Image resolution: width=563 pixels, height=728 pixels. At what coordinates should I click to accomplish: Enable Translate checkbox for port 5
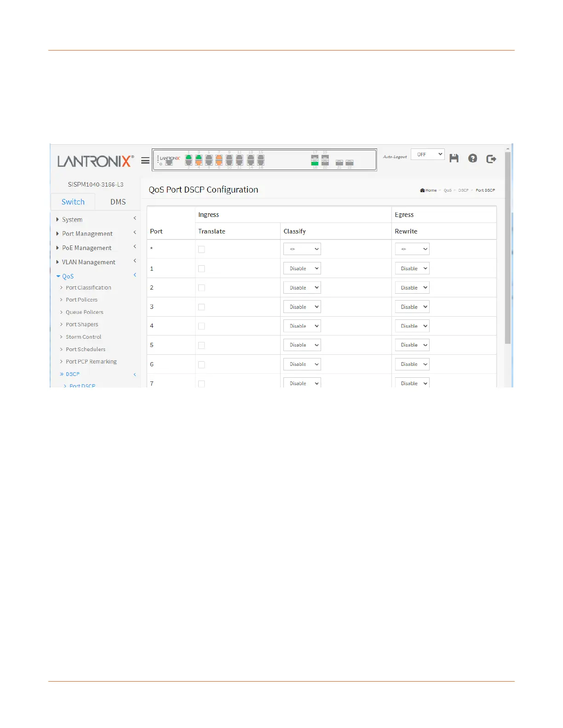click(201, 345)
